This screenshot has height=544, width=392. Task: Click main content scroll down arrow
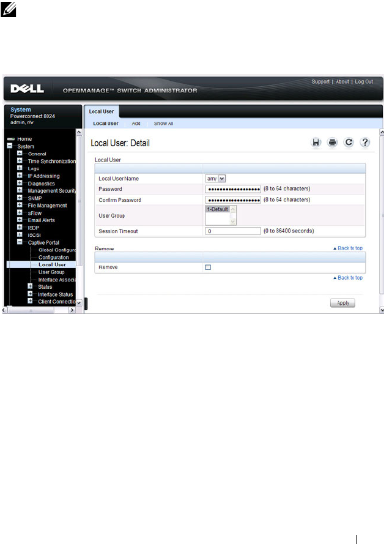[x=382, y=310]
